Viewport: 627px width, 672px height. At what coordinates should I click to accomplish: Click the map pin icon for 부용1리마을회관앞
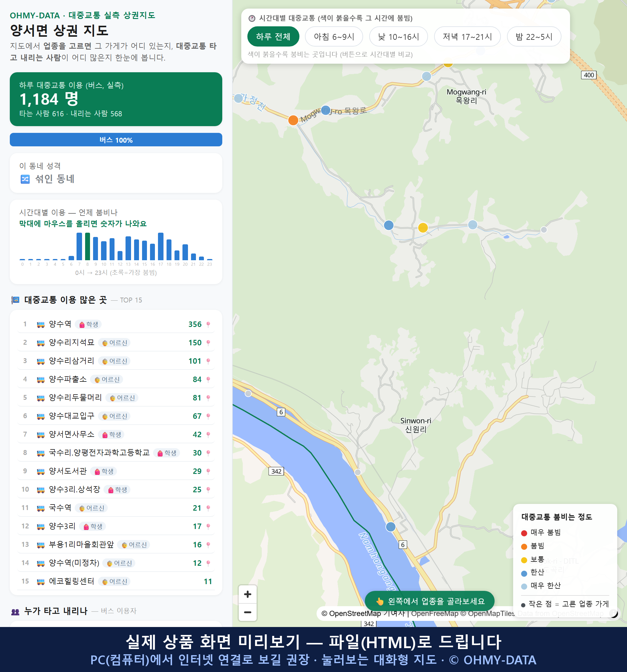click(208, 545)
